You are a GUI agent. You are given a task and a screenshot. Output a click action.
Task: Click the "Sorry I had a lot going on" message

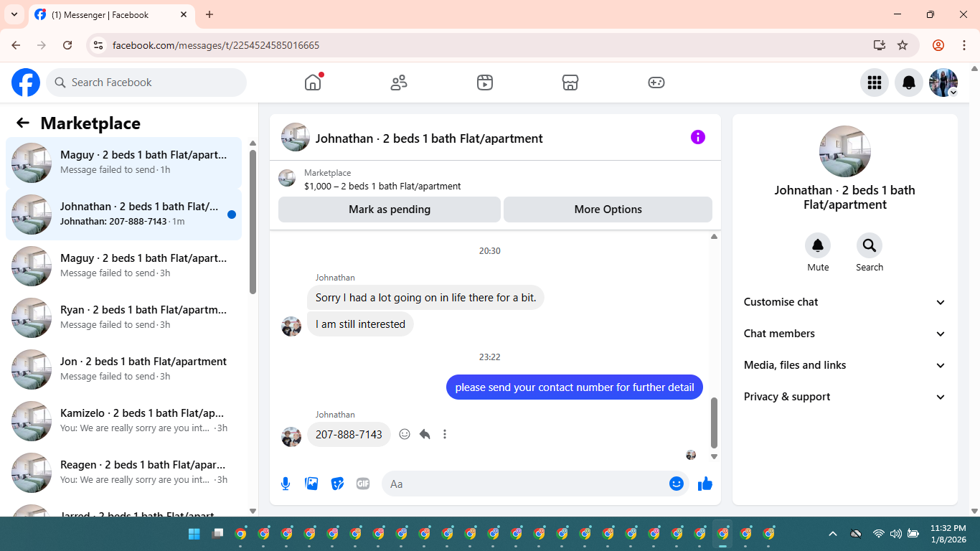(425, 298)
